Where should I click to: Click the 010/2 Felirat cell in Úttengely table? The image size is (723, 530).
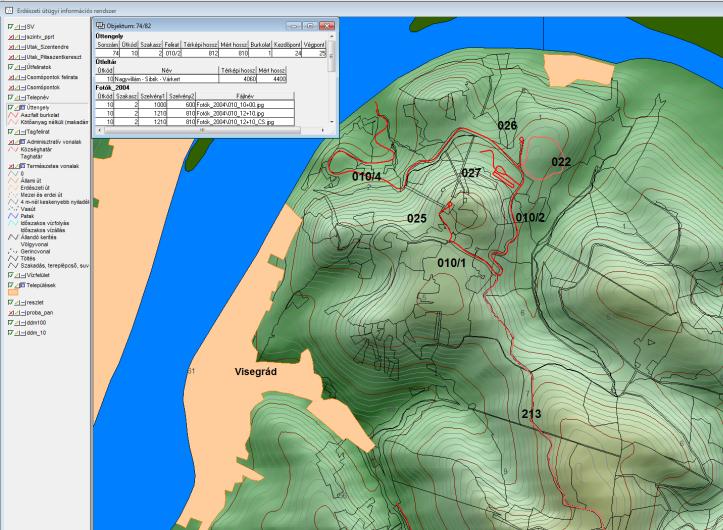point(172,54)
